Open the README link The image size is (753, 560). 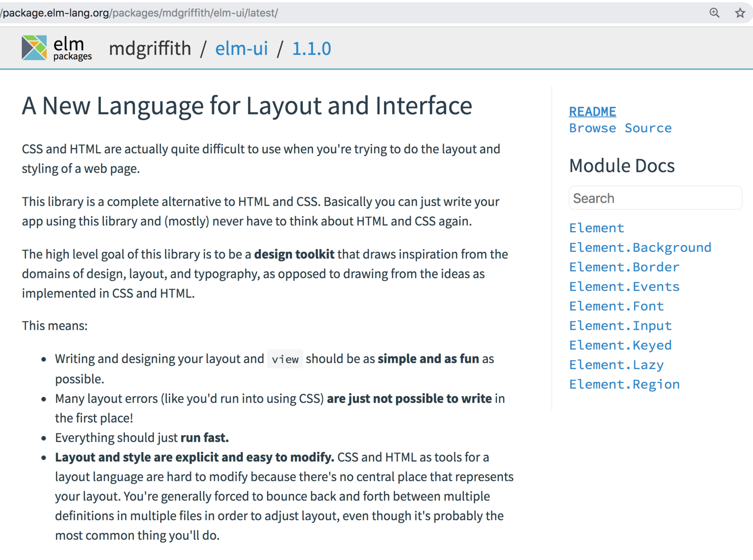592,111
